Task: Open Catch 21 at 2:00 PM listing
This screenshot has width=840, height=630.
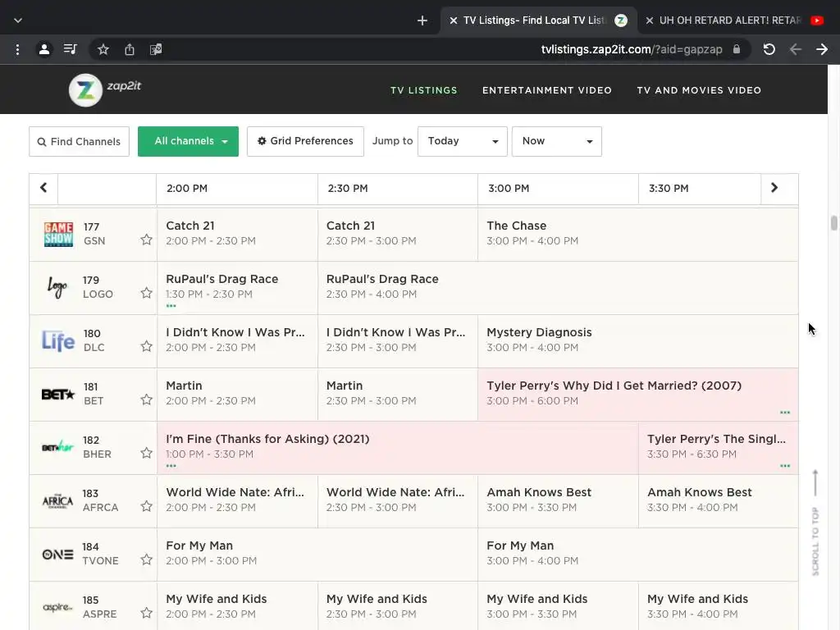Action: click(237, 234)
